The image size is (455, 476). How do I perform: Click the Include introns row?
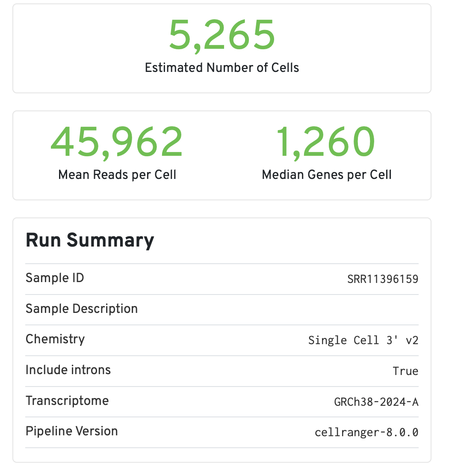(x=68, y=370)
